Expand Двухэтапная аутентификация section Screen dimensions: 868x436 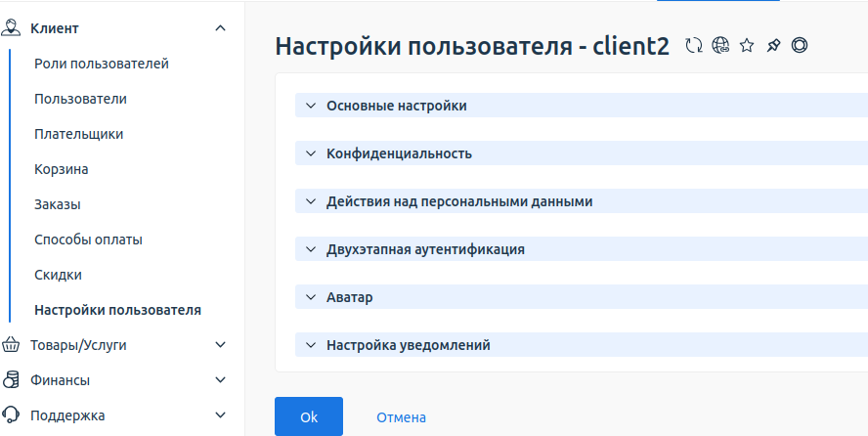coord(425,249)
